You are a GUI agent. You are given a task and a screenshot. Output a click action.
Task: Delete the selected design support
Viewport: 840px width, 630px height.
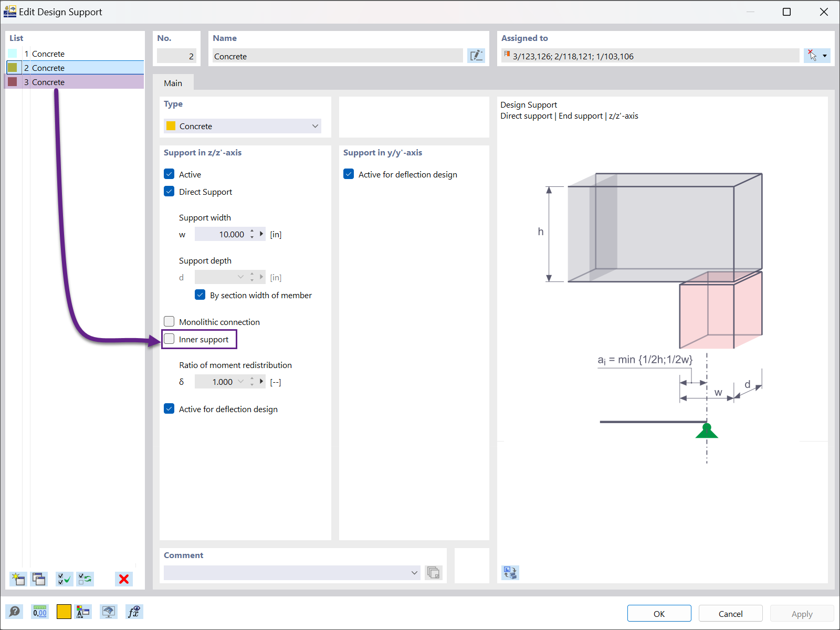[x=123, y=579]
